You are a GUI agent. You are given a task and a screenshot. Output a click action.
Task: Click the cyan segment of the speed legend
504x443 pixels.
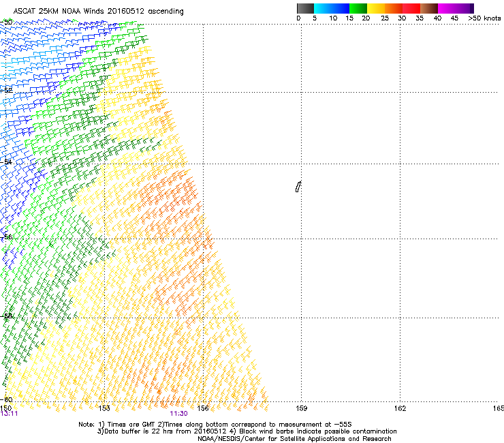pyautogui.click(x=323, y=8)
